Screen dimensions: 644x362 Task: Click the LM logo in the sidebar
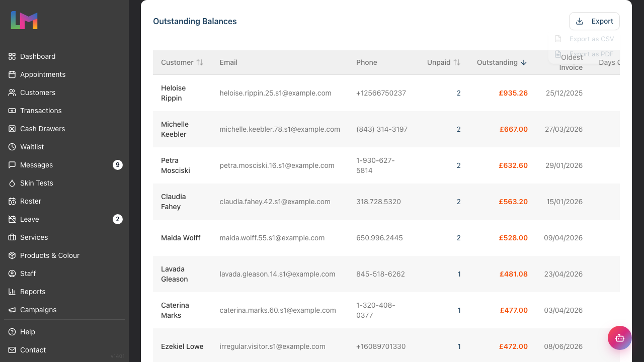pyautogui.click(x=24, y=20)
